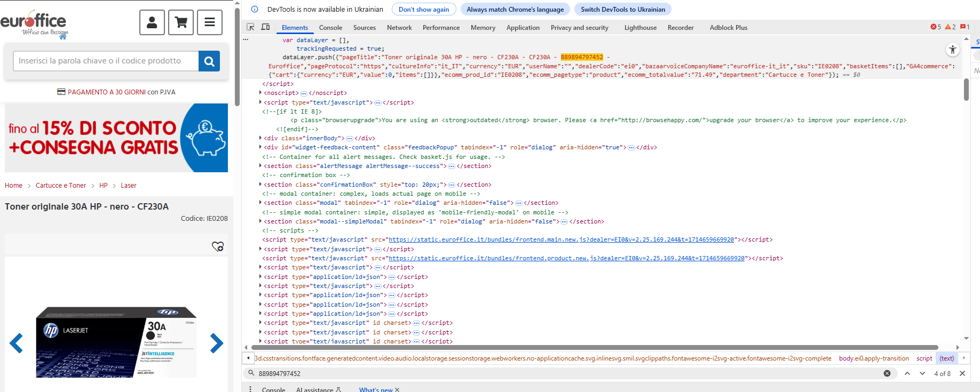Expand the modal--simpleModal section node

coord(260,221)
